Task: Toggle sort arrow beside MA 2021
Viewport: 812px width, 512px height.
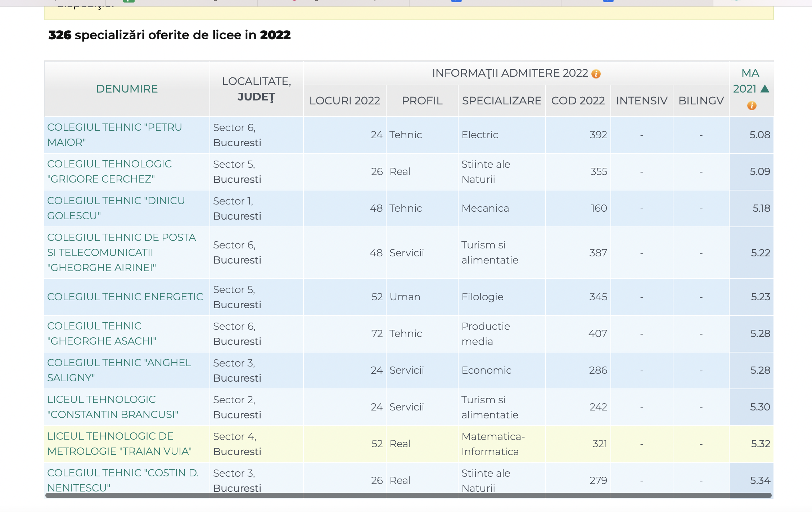Action: coord(765,89)
